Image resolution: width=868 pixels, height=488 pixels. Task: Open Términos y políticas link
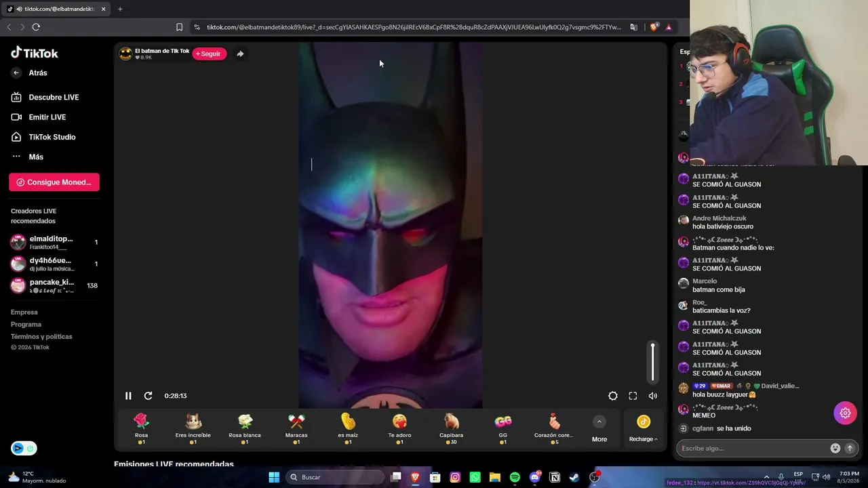[41, 337]
